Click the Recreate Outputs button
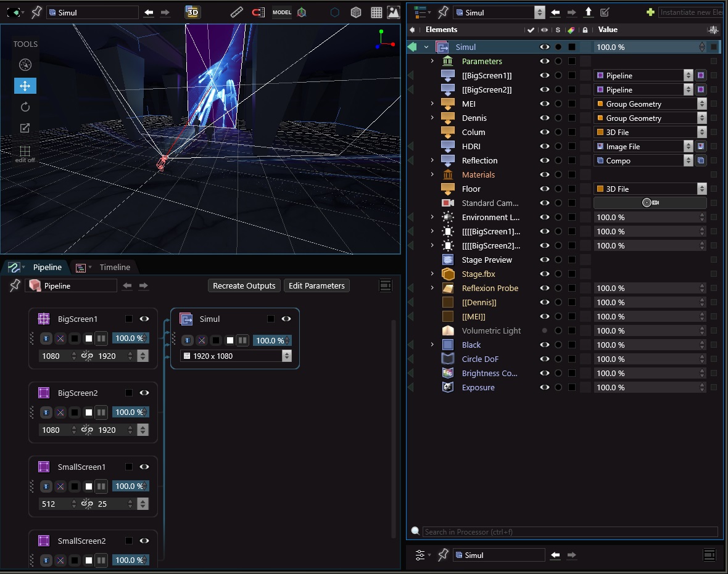The image size is (728, 574). (x=244, y=285)
